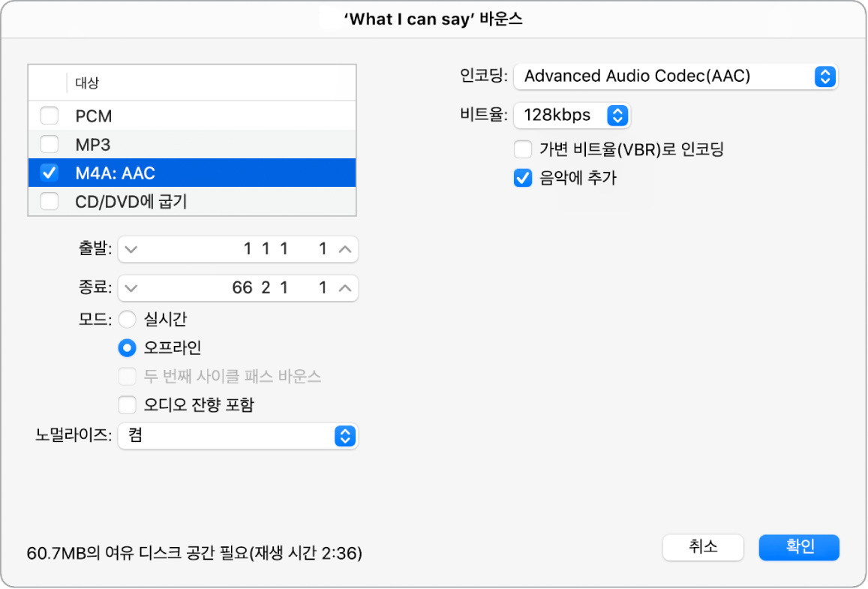Toggle 가변 비트율(VBR)로 인코딩 option
Viewport: 868px width, 589px height.
tap(523, 149)
